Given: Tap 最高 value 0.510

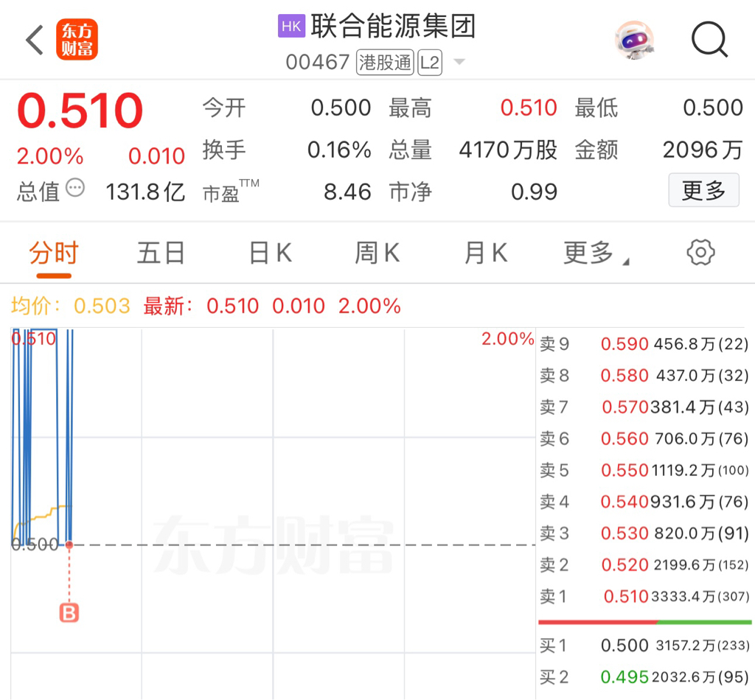Looking at the screenshot, I should coord(529,108).
